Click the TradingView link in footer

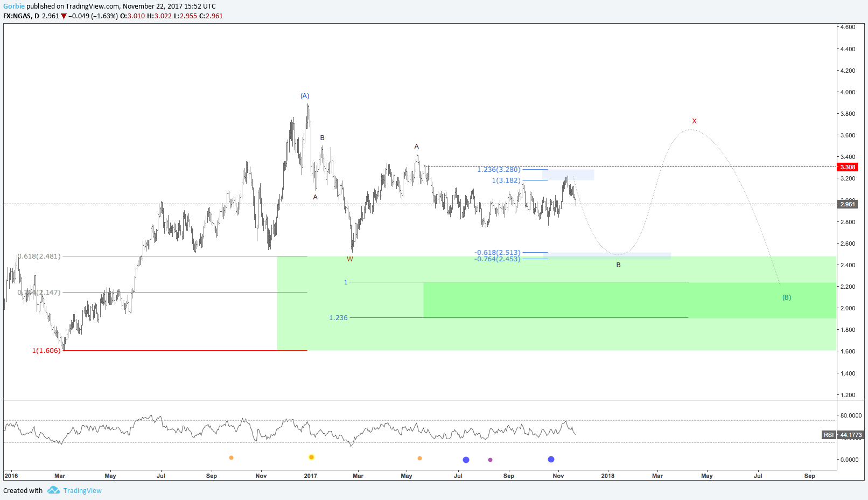[82, 490]
